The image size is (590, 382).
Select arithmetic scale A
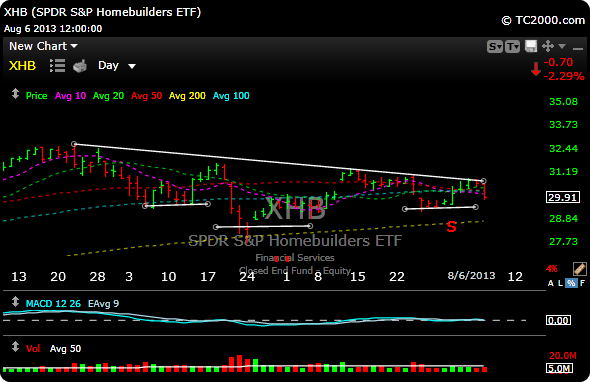551,283
